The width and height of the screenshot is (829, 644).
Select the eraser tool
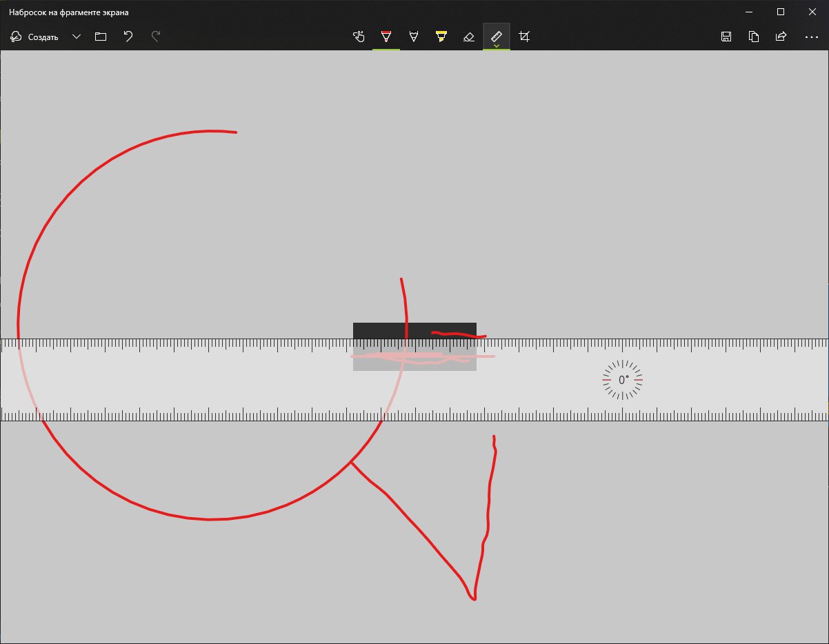(469, 37)
